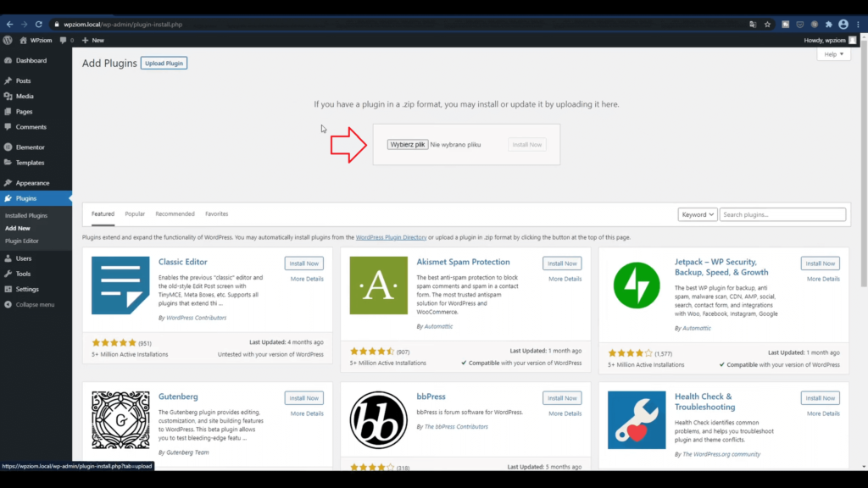Image resolution: width=868 pixels, height=488 pixels.
Task: Click the Health Check wrench icon
Action: (x=637, y=419)
